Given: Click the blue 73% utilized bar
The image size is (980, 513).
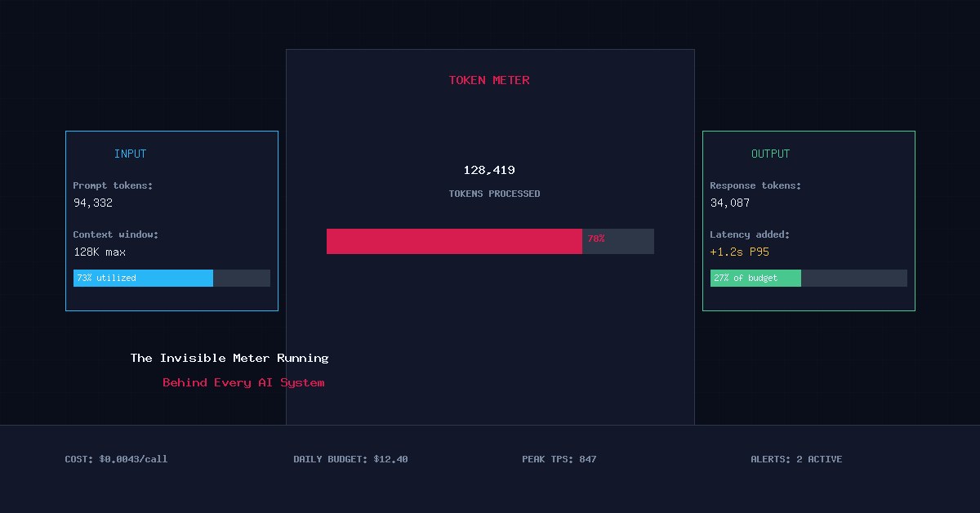Looking at the screenshot, I should [x=143, y=279].
